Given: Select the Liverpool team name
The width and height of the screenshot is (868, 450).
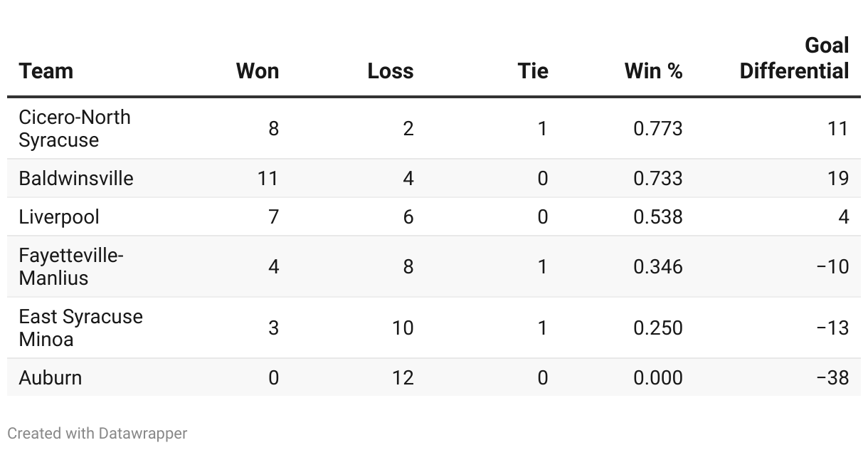Looking at the screenshot, I should tap(59, 217).
